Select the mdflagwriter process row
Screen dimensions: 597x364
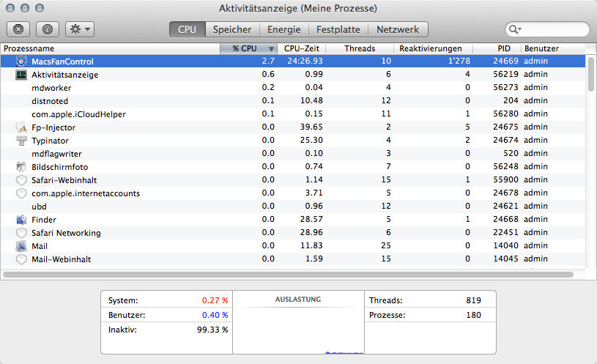[293, 154]
